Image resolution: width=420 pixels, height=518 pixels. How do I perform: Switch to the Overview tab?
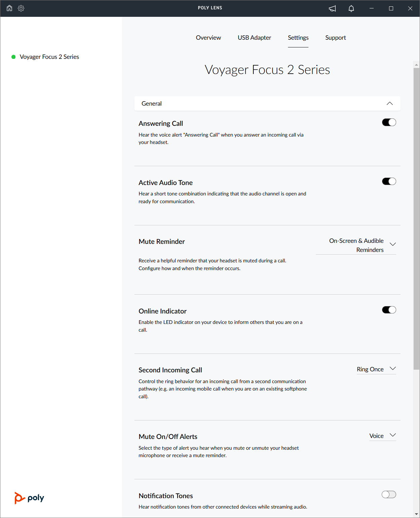point(208,38)
